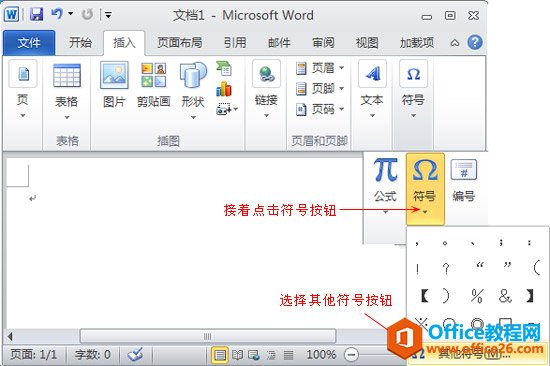Switch to Draft view
Image resolution: width=550 pixels, height=366 pixels.
coord(288,355)
